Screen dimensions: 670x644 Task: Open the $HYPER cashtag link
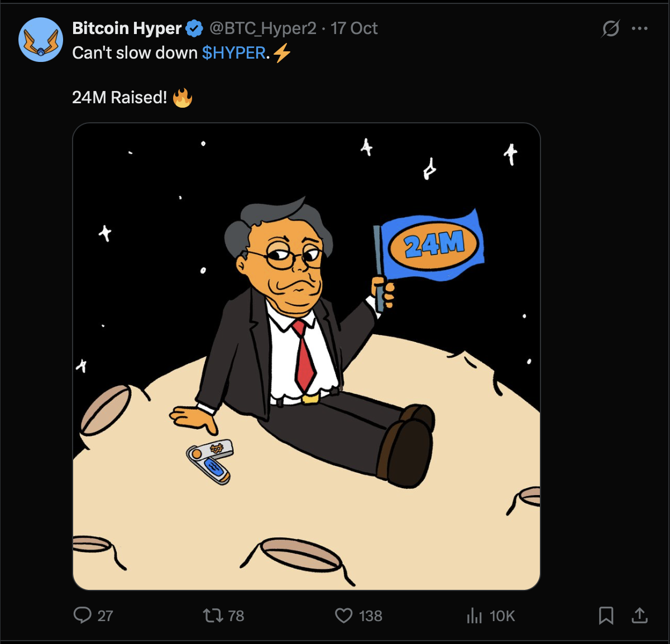[233, 53]
